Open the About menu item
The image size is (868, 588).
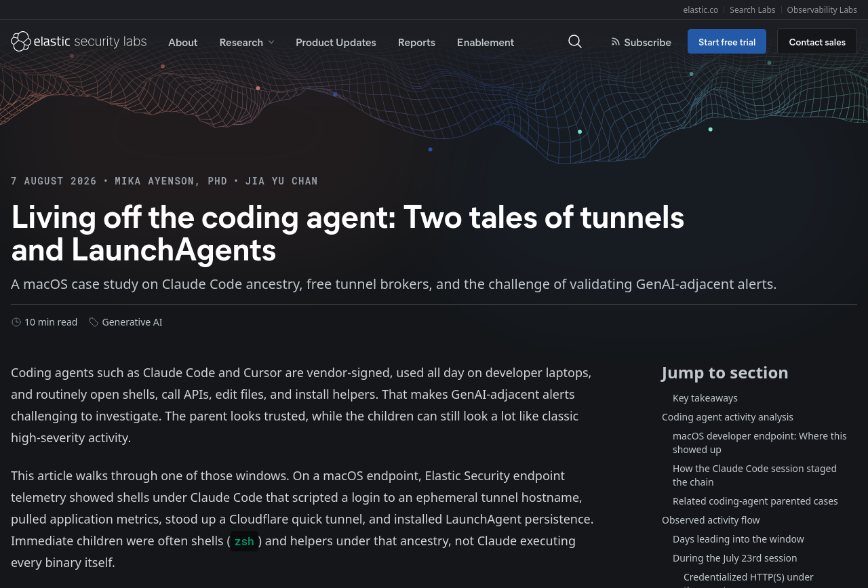pos(183,42)
